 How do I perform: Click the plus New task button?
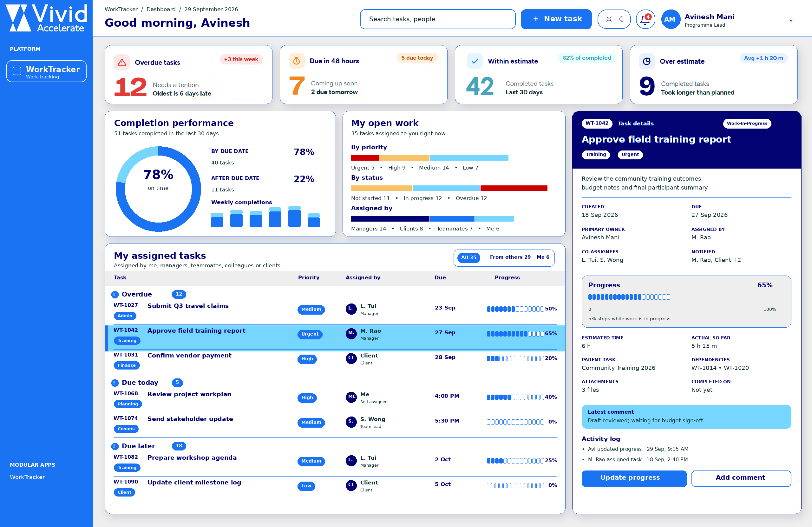pos(556,19)
